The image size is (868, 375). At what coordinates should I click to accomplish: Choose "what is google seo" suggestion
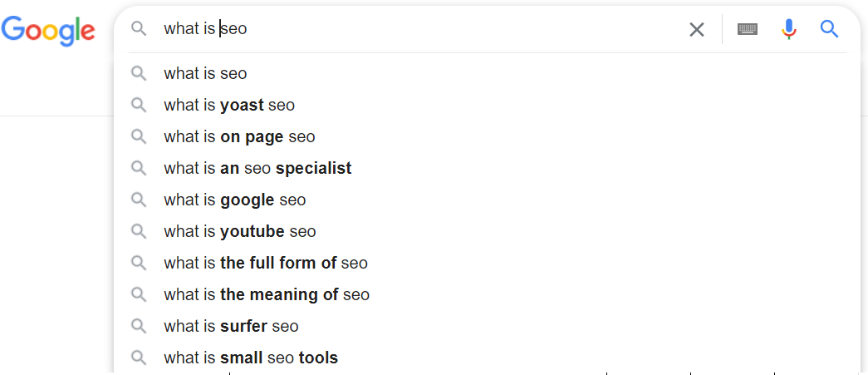point(234,200)
